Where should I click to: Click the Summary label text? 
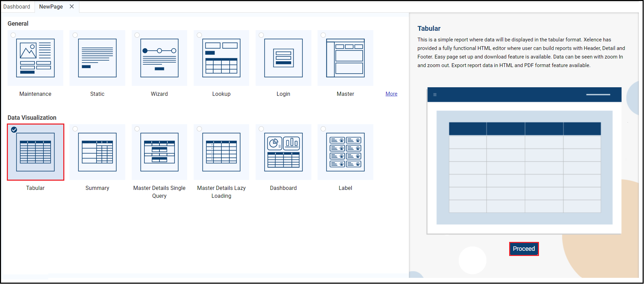[x=97, y=188]
